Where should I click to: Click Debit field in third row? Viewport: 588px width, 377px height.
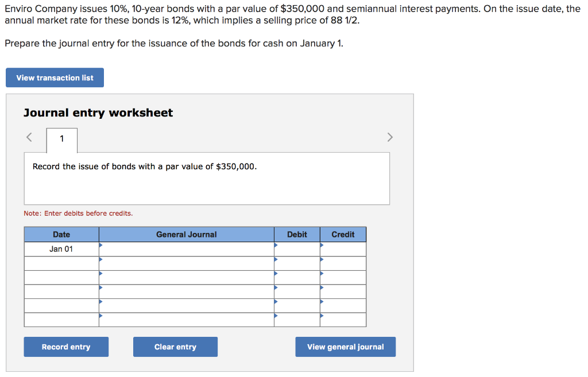click(297, 278)
